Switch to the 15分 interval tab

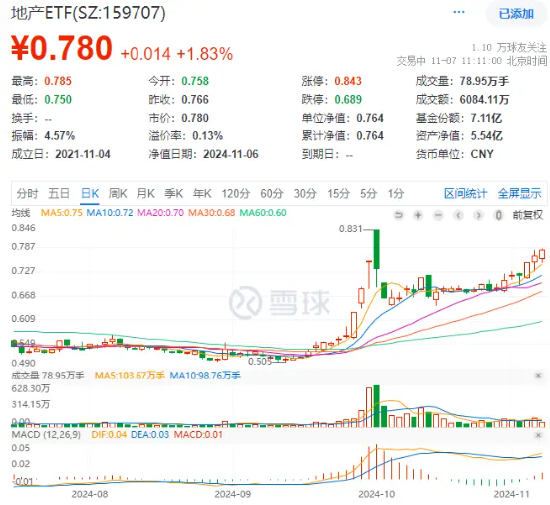click(x=338, y=193)
